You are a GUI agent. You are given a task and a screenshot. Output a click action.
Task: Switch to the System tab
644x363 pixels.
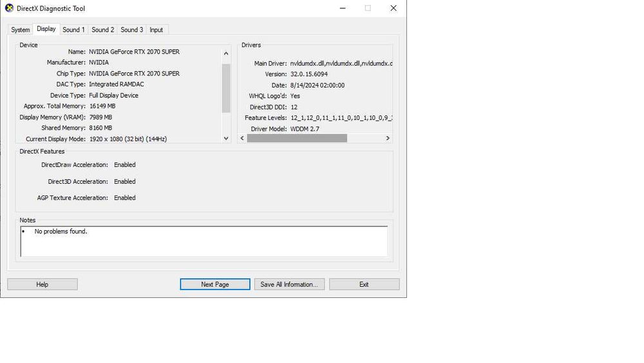click(x=20, y=30)
